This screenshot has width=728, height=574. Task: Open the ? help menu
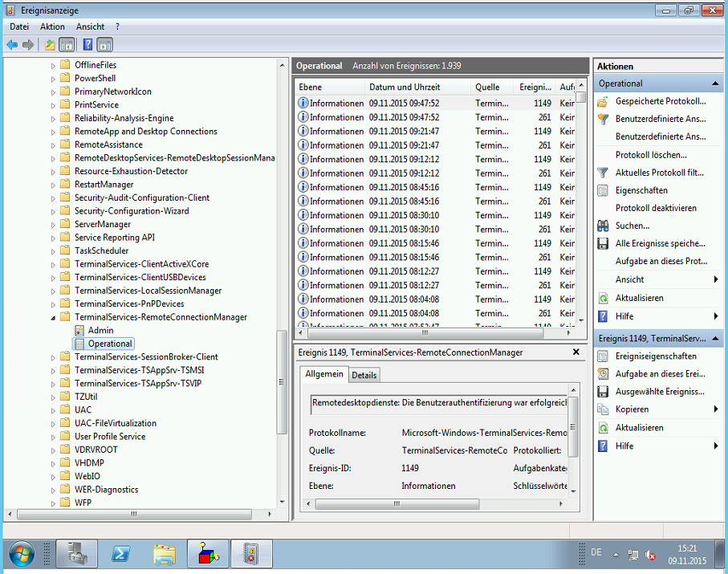point(117,26)
